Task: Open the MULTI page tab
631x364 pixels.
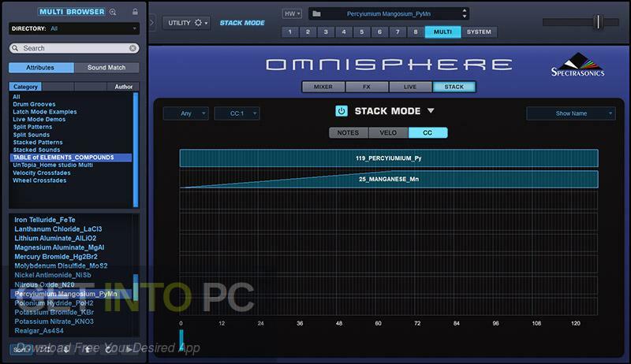Action: pyautogui.click(x=442, y=32)
